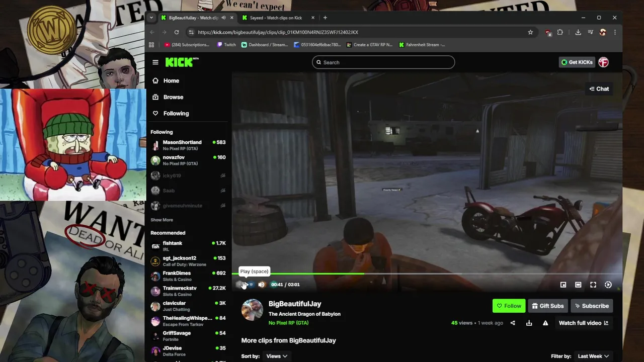Open the tab search dropdown arrow
Viewport: 644px width, 362px height.
coord(151,18)
